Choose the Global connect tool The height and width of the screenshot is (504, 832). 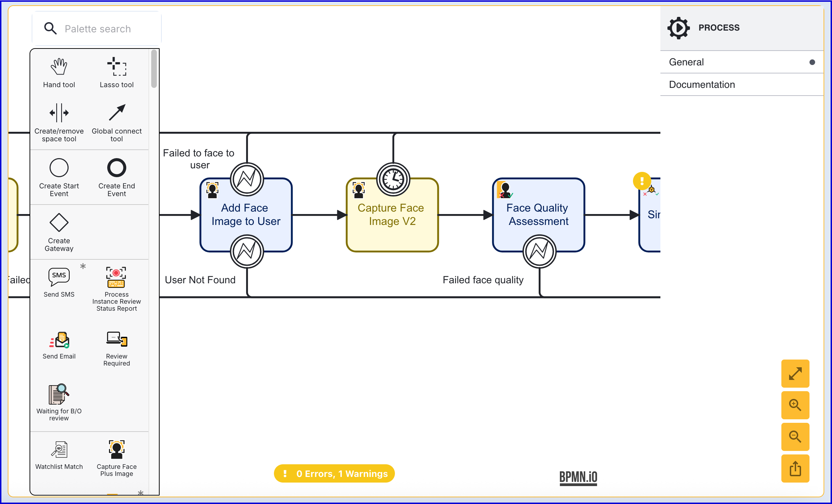[x=116, y=113]
